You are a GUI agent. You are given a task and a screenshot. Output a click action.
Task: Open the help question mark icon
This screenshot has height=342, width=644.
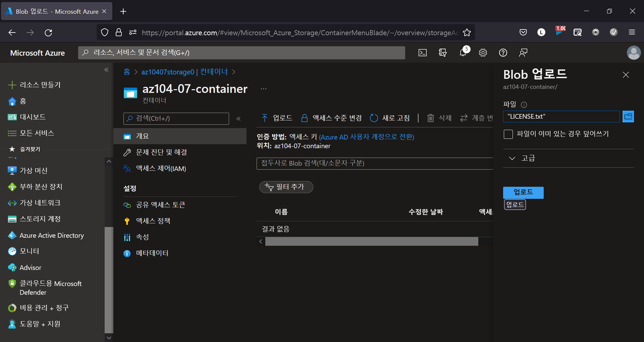click(503, 53)
